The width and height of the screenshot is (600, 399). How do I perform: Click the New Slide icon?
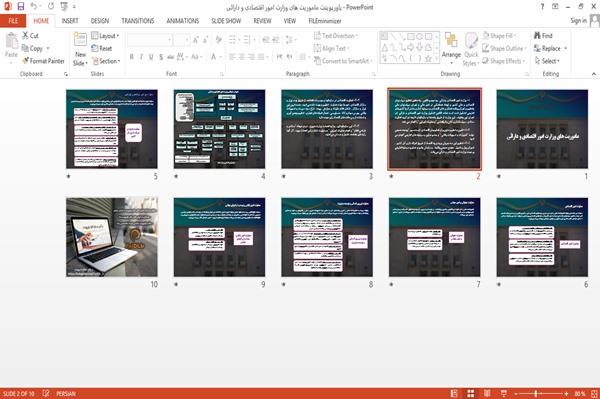pos(80,39)
